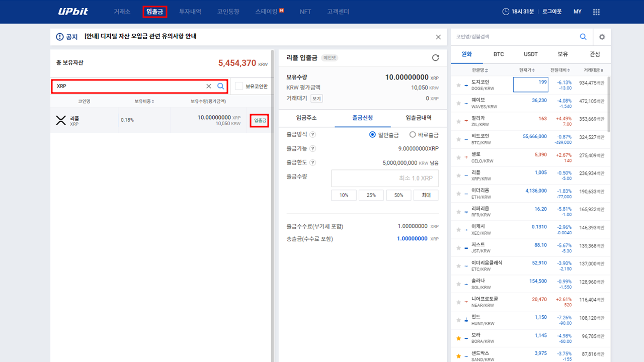This screenshot has width=644, height=362.
Task: Open 고객센터 menu
Action: click(x=338, y=12)
